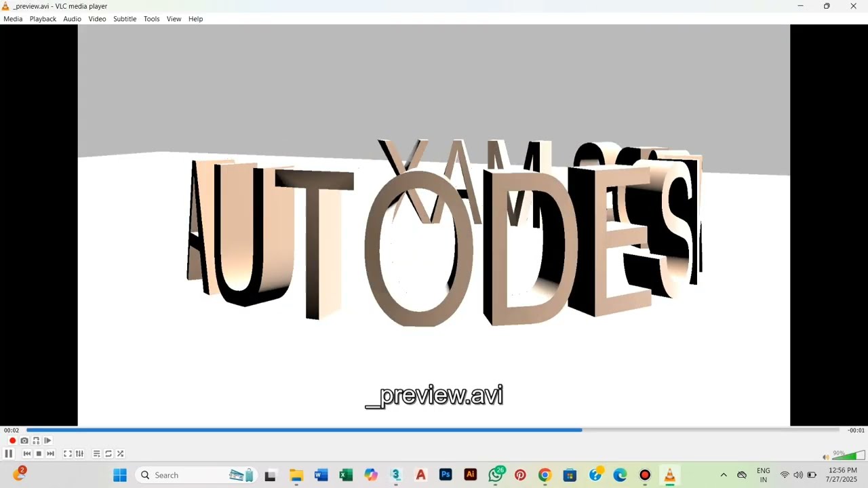The width and height of the screenshot is (868, 488).
Task: Toggle A-B loop button
Action: 36,441
